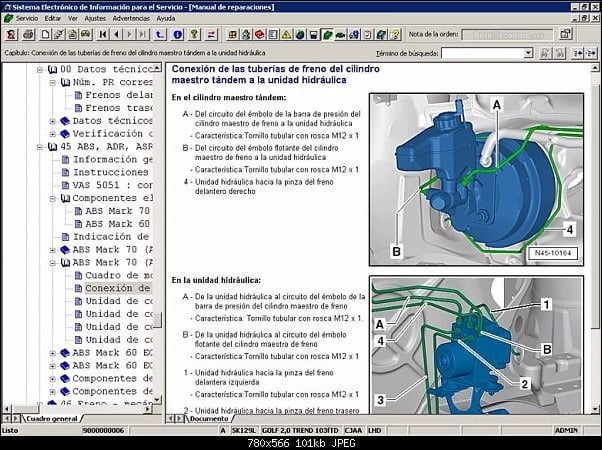Viewport: 602px width, 450px height.
Task: Open the Advertencias menu
Action: click(131, 18)
